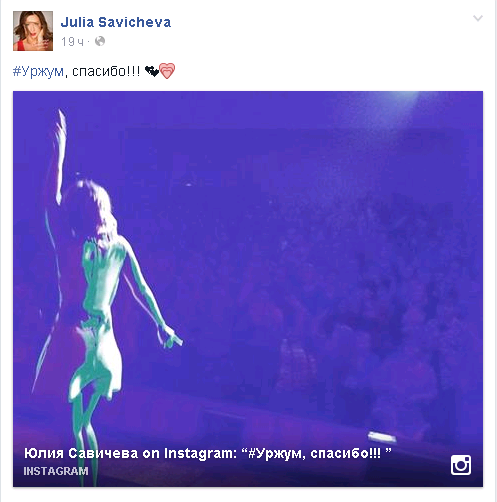Image resolution: width=497 pixels, height=502 pixels.
Task: Expand the post options chevron arrow
Action: (478, 18)
